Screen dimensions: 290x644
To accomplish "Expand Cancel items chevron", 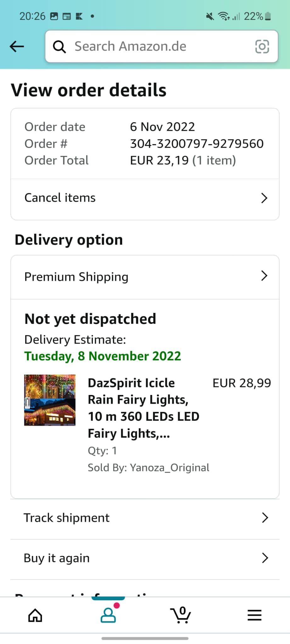I will coord(264,198).
